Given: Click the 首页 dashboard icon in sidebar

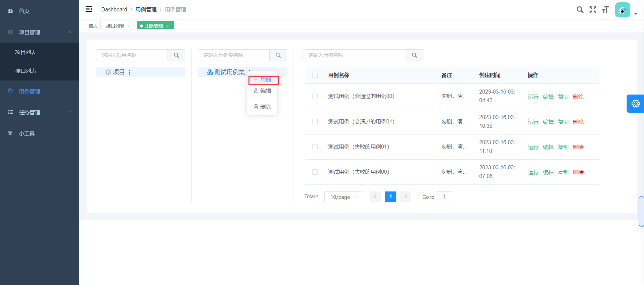Looking at the screenshot, I should (10, 11).
